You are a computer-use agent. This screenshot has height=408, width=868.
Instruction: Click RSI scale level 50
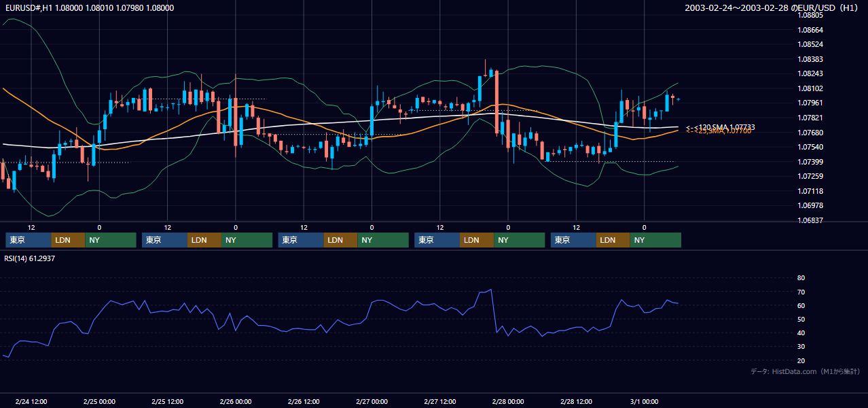click(x=801, y=319)
